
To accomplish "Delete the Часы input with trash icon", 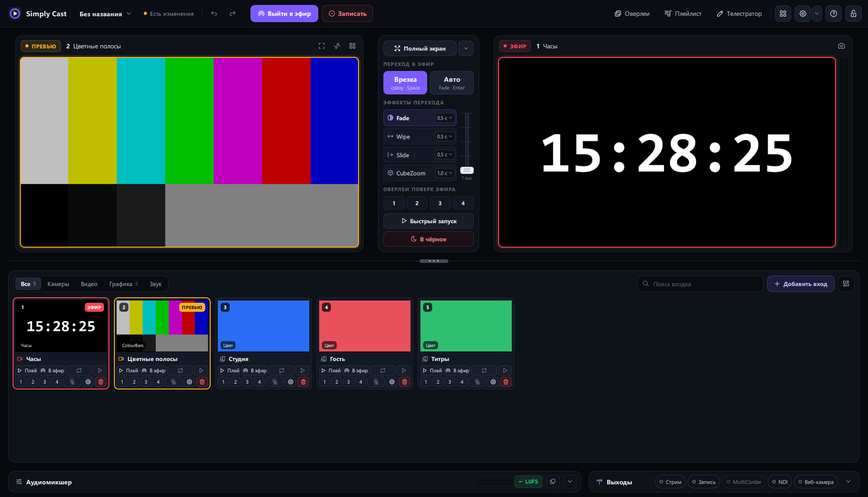I will pyautogui.click(x=101, y=382).
